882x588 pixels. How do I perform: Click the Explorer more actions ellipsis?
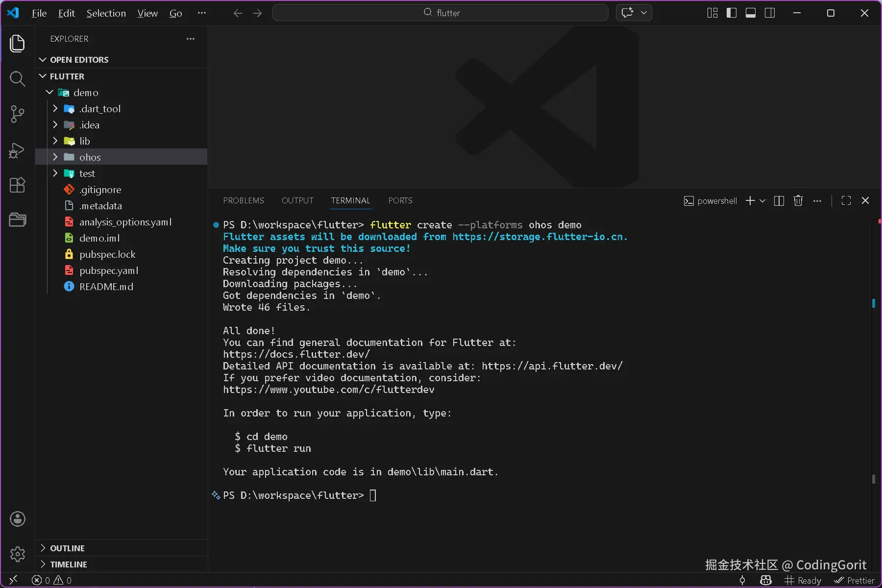(x=191, y=39)
